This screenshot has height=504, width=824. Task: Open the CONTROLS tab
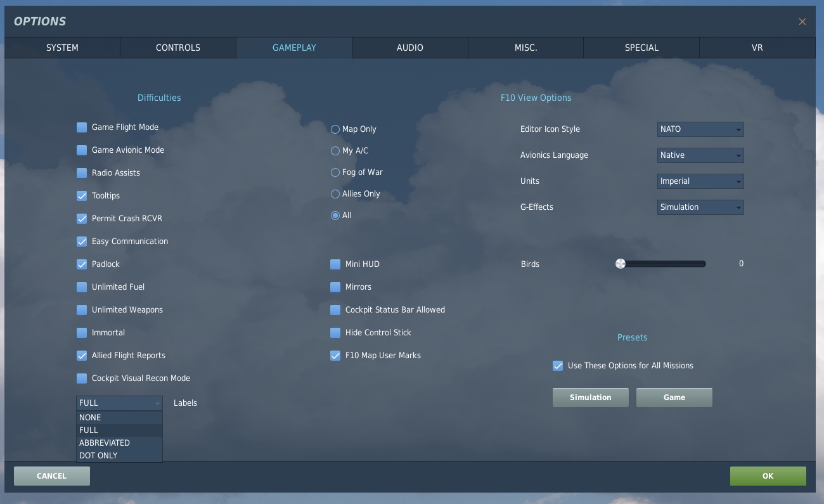point(178,48)
